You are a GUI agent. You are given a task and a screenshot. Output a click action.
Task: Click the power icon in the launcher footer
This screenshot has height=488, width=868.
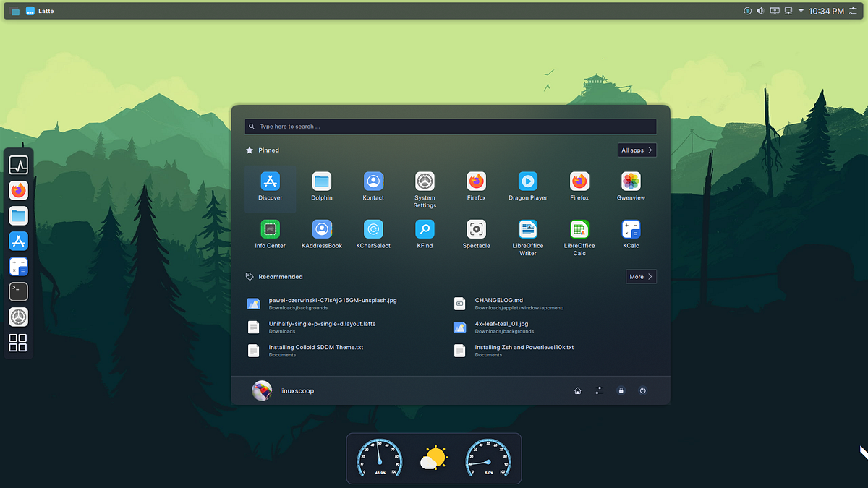point(642,390)
